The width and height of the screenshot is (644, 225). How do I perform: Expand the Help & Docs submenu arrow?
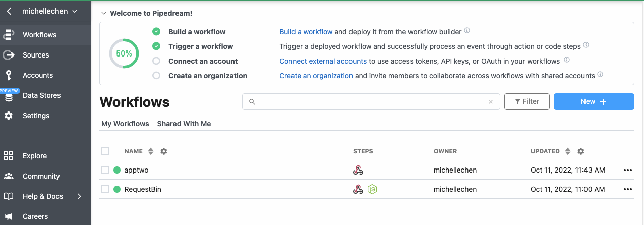[79, 196]
